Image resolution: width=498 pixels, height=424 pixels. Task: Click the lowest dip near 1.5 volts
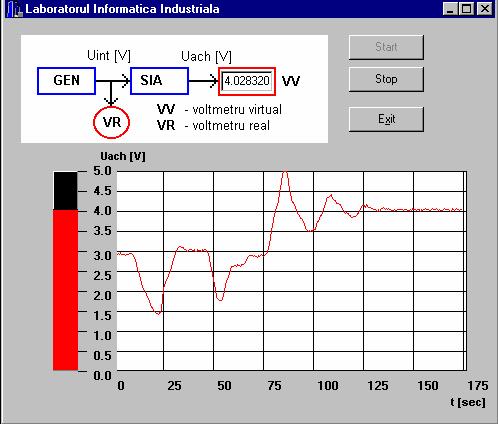(159, 313)
